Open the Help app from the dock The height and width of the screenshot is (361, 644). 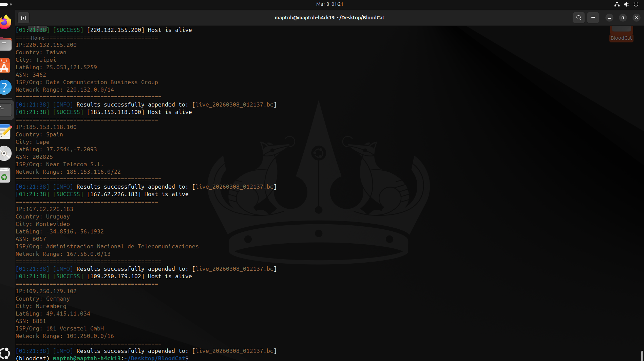pyautogui.click(x=5, y=88)
